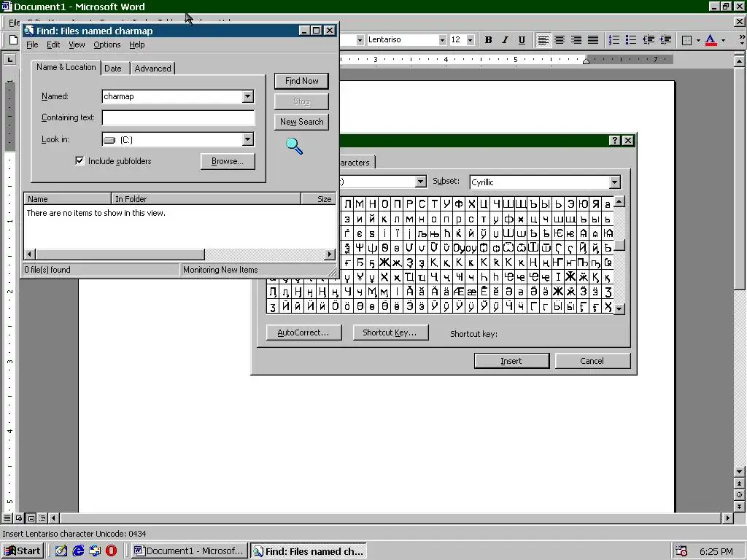
Task: Switch to the Date tab
Action: (113, 69)
